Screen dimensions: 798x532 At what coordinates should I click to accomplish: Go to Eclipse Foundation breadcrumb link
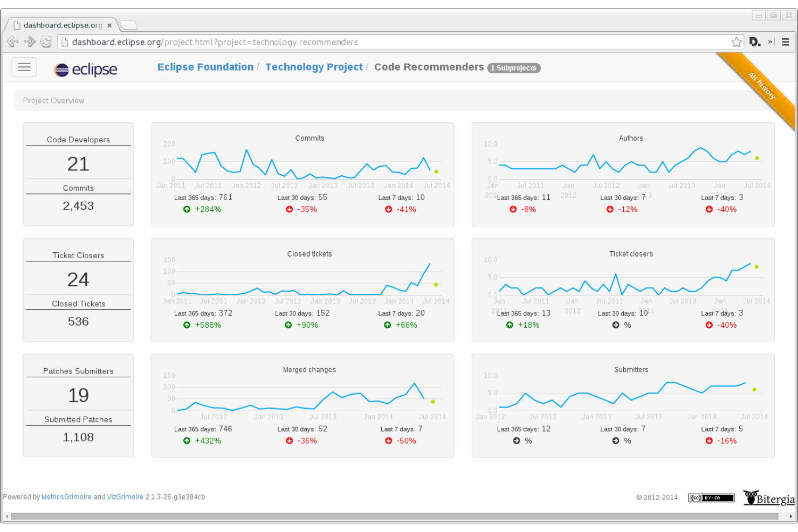point(205,67)
